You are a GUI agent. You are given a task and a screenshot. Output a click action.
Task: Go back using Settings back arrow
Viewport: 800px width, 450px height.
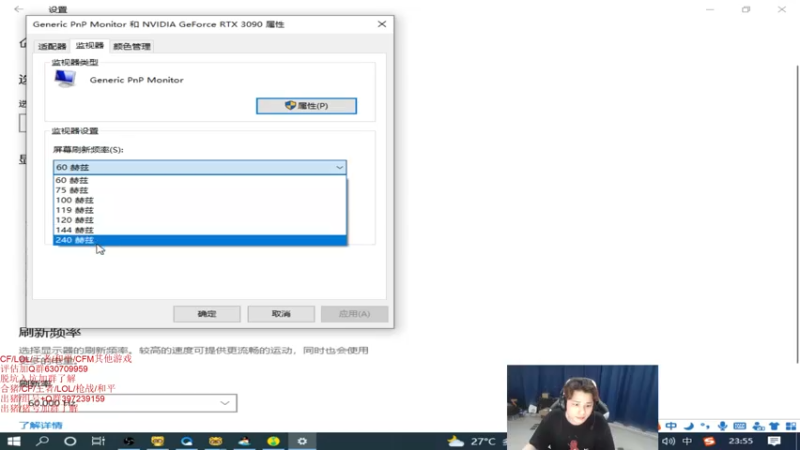pyautogui.click(x=19, y=9)
